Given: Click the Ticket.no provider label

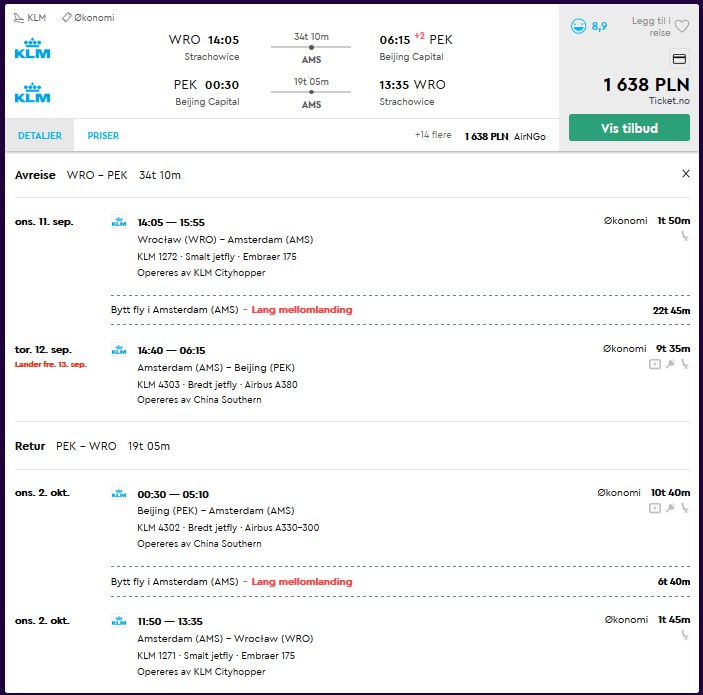Looking at the screenshot, I should click(x=669, y=100).
